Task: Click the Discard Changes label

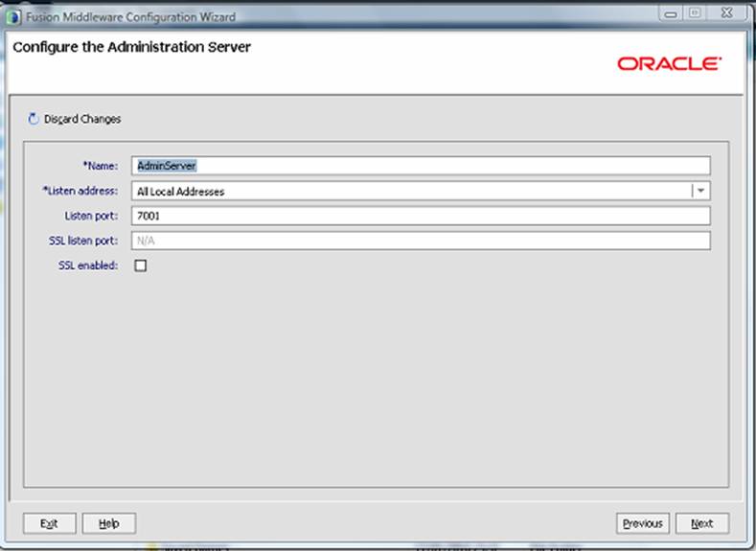Action: click(82, 119)
